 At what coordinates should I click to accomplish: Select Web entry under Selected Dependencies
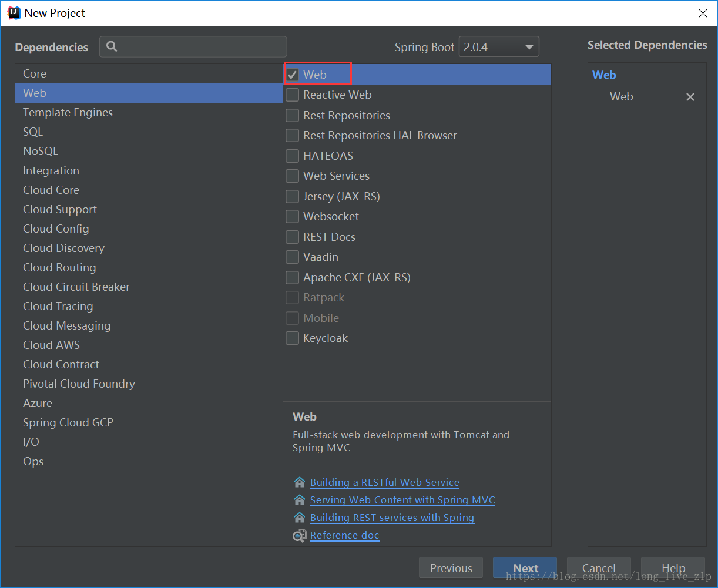[x=621, y=97]
